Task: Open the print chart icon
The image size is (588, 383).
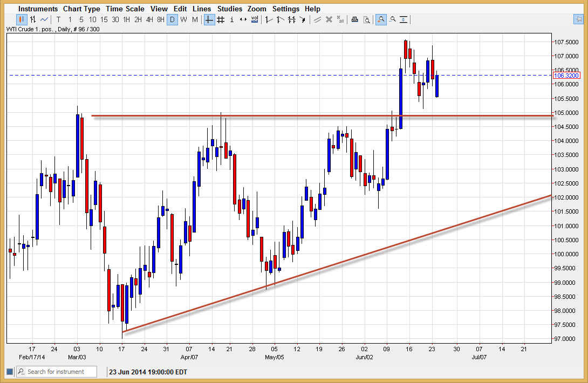Action: pos(354,19)
